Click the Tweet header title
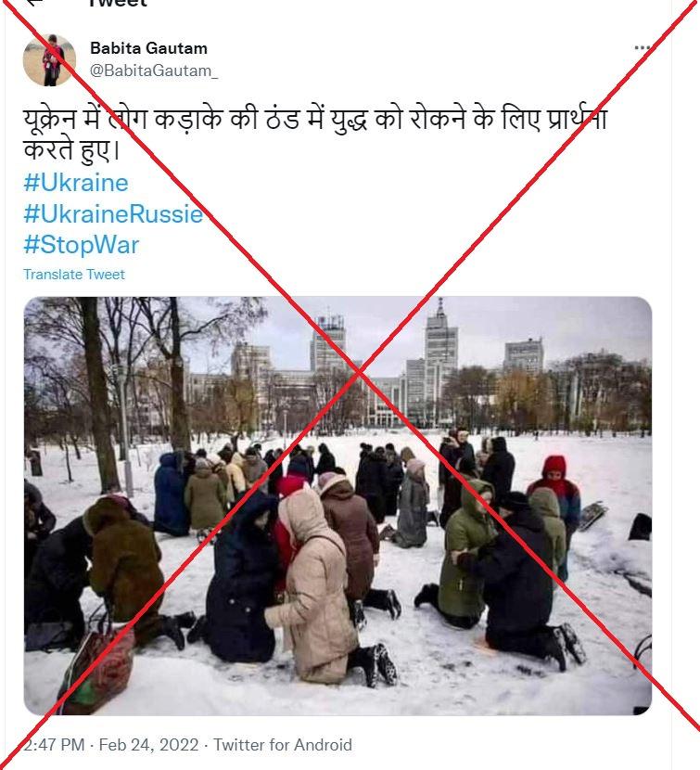The height and width of the screenshot is (770, 700). [118, 4]
